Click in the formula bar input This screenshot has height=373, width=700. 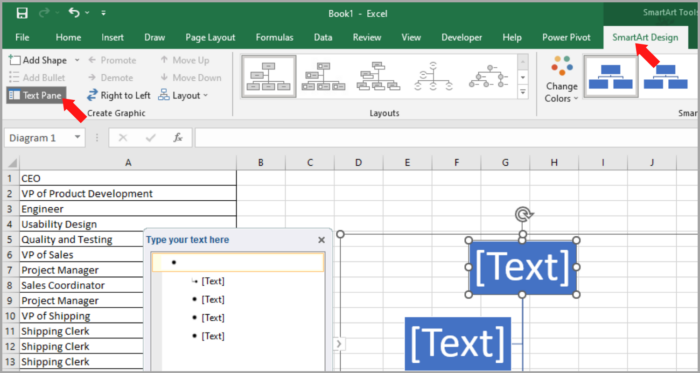point(446,138)
